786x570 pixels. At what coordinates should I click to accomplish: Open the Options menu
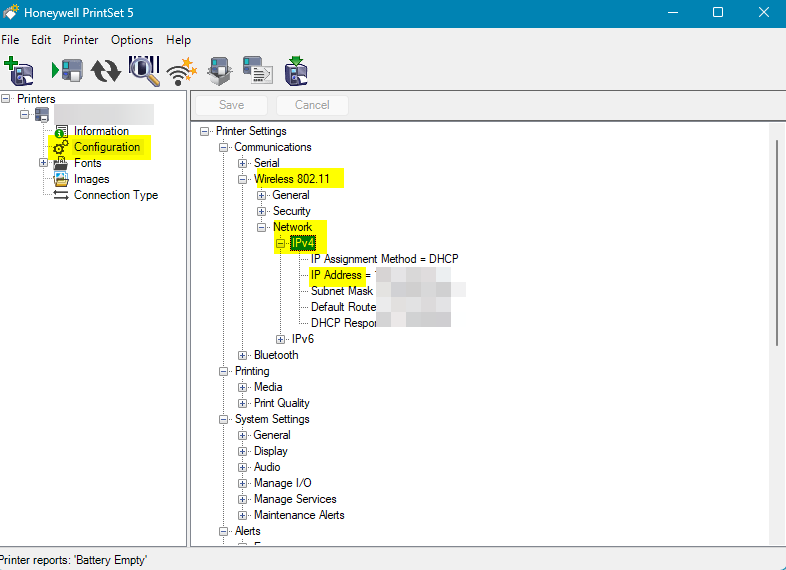pos(132,40)
